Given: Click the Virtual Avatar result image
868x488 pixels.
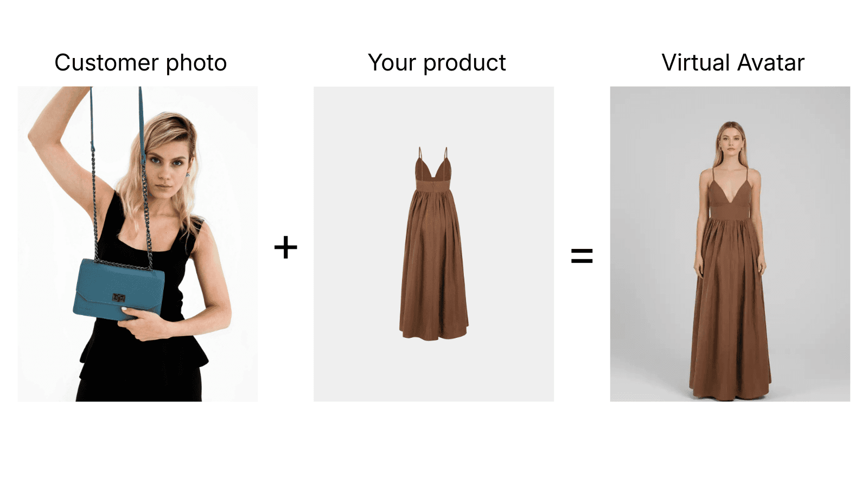Looking at the screenshot, I should [730, 244].
